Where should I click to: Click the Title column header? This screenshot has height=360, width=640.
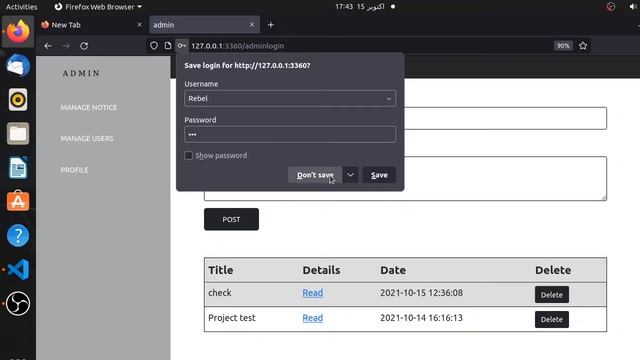pyautogui.click(x=221, y=270)
